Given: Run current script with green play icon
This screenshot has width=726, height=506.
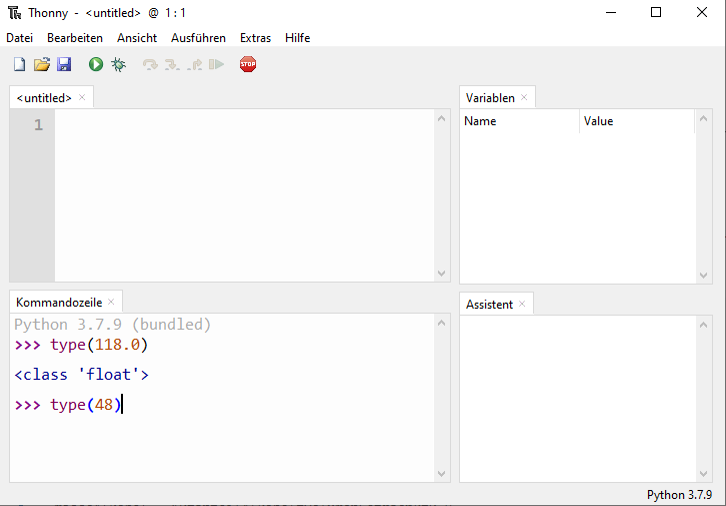Looking at the screenshot, I should coord(96,65).
